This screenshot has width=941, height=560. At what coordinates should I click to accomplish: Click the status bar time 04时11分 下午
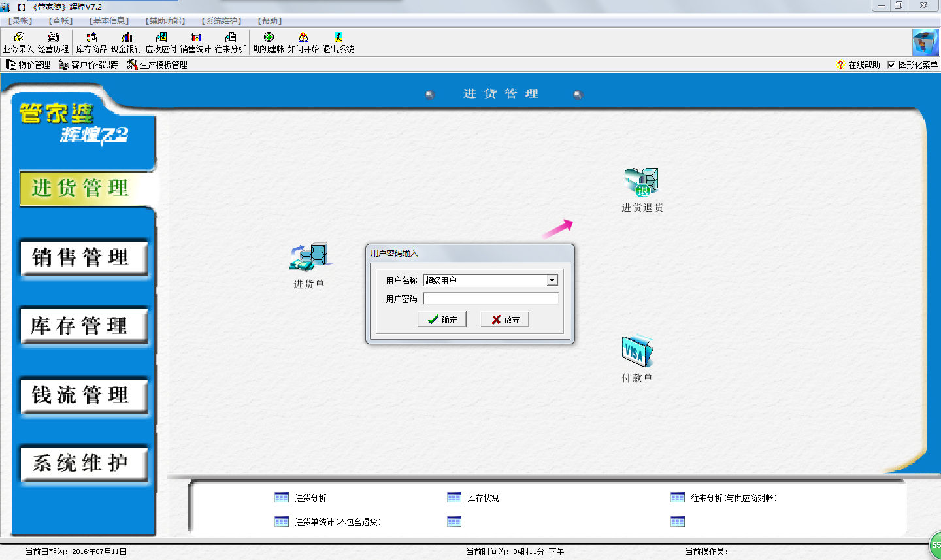click(x=538, y=552)
